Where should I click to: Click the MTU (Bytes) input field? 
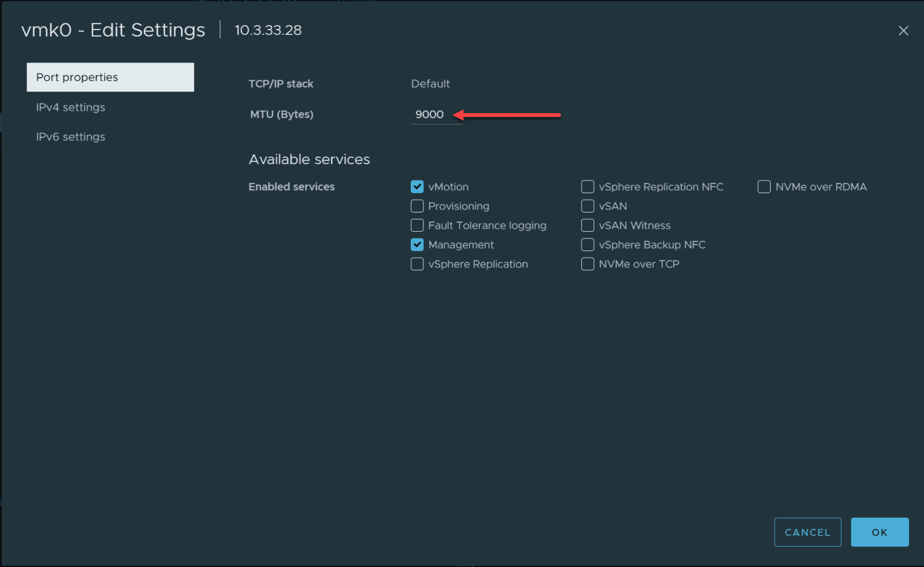pos(433,114)
